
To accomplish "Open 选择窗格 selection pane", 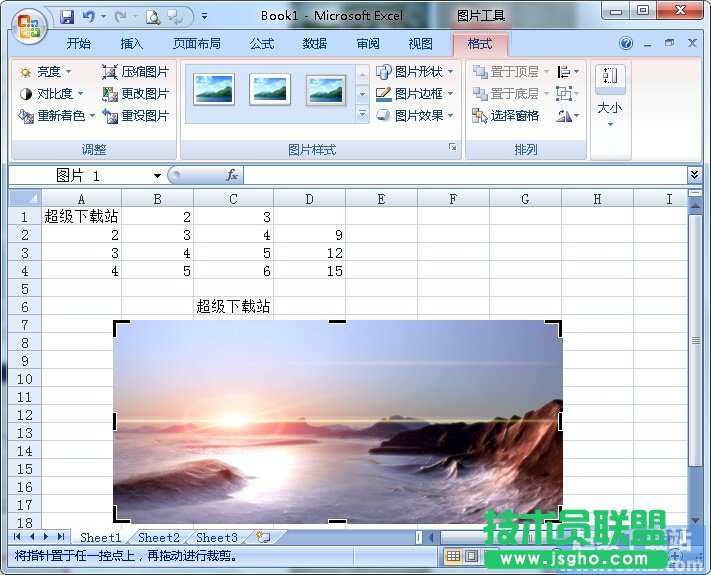I will point(506,116).
